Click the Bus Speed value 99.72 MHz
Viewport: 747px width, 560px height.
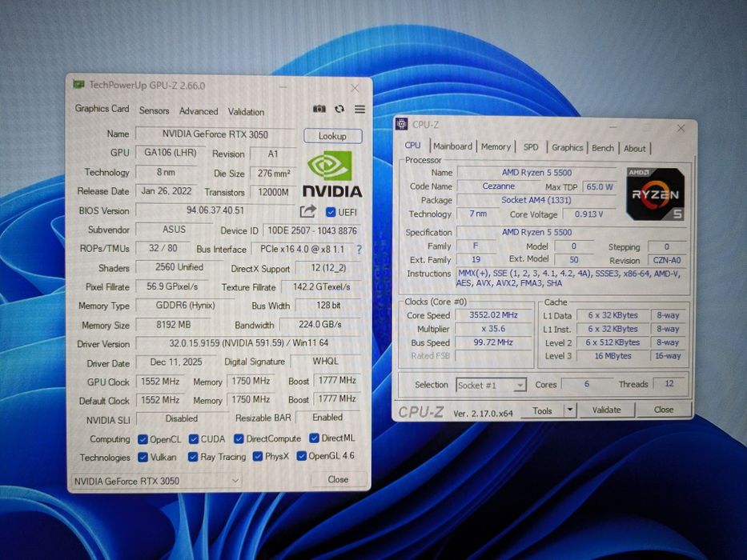coord(493,342)
